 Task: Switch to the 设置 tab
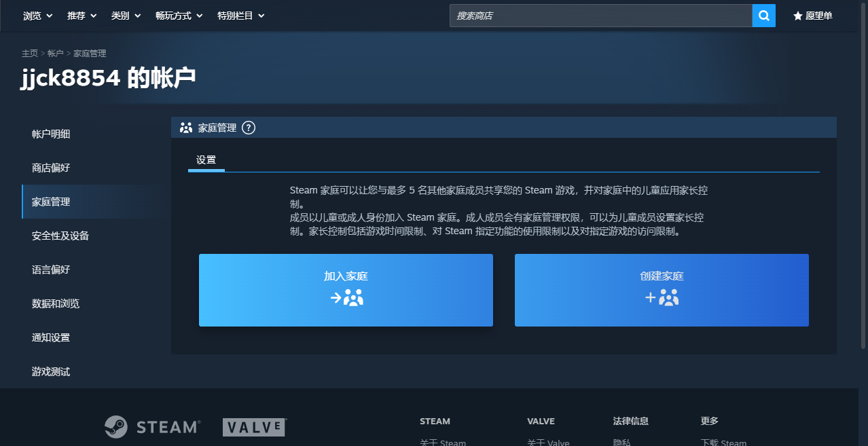[206, 160]
